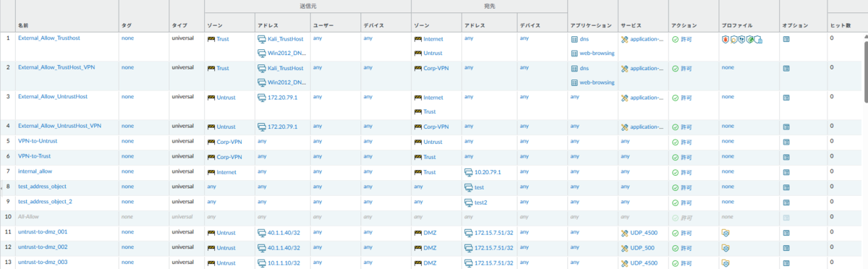Click the サービス column header
Screen dimensions: 868x269
(x=631, y=25)
